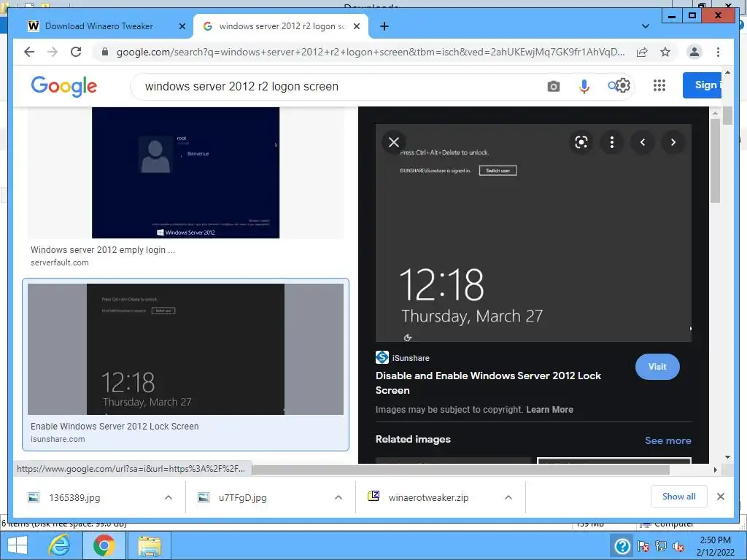This screenshot has width=747, height=560.
Task: Search by image with the camera icon
Action: pos(553,86)
